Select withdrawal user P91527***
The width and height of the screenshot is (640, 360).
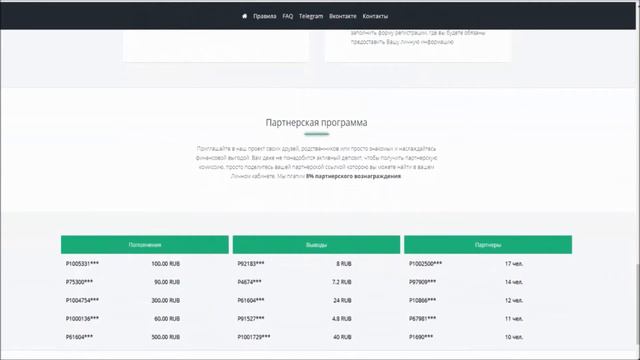251,319
